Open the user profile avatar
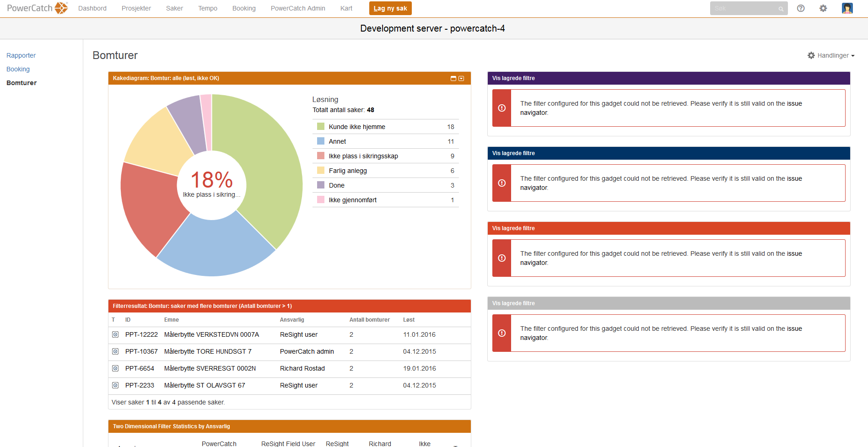This screenshot has width=868, height=447. coord(847,8)
